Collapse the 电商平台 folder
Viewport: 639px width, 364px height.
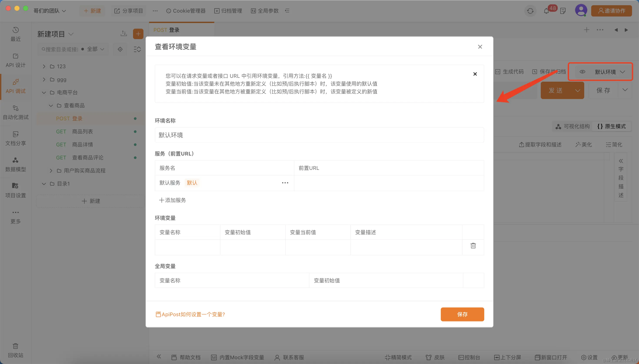[44, 93]
